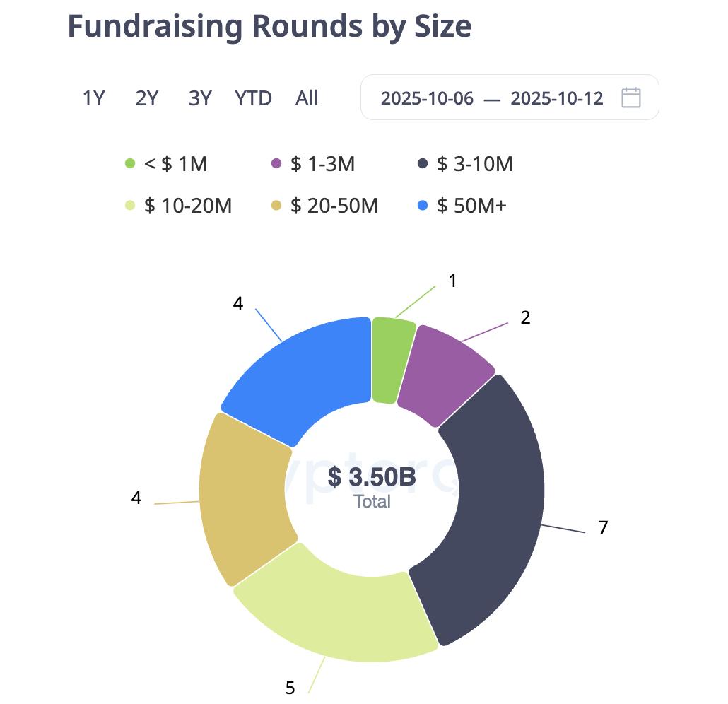Select the 1Y time range

[93, 98]
